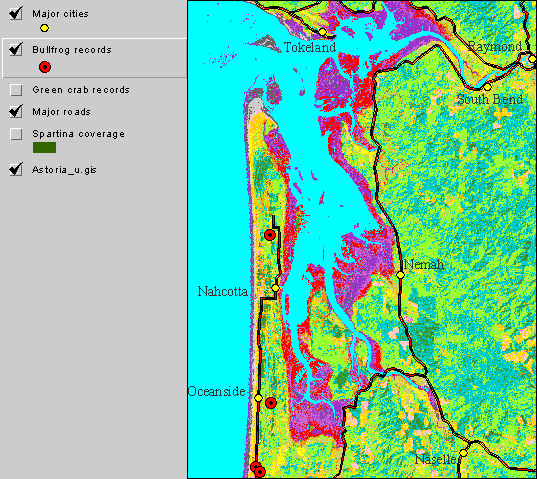Image resolution: width=537 pixels, height=479 pixels.
Task: Click the South Bend city marker
Action: [487, 87]
